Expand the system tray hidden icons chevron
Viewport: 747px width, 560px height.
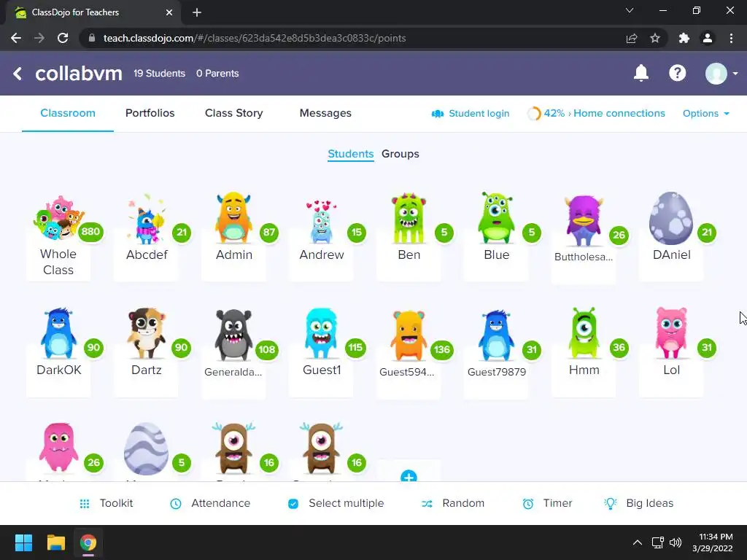pos(637,542)
